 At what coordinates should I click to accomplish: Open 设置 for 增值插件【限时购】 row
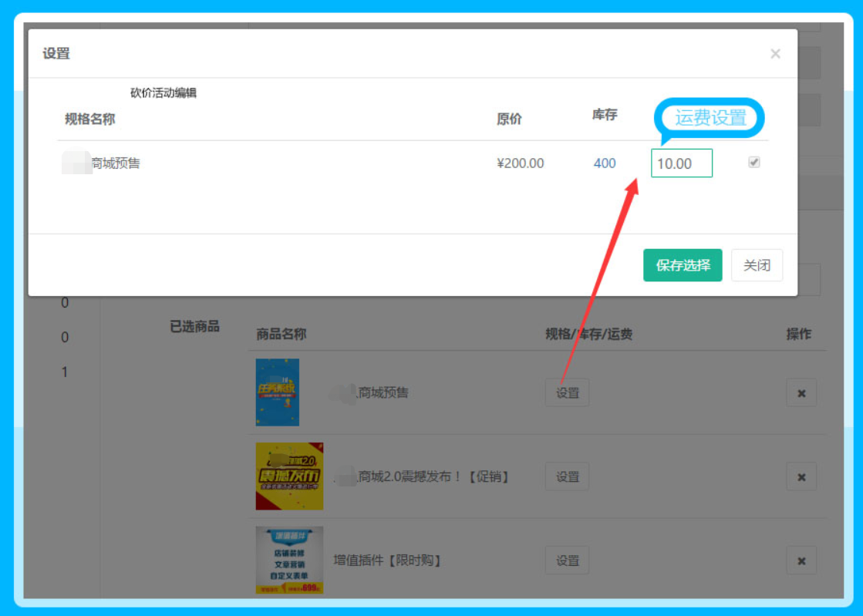pyautogui.click(x=567, y=560)
